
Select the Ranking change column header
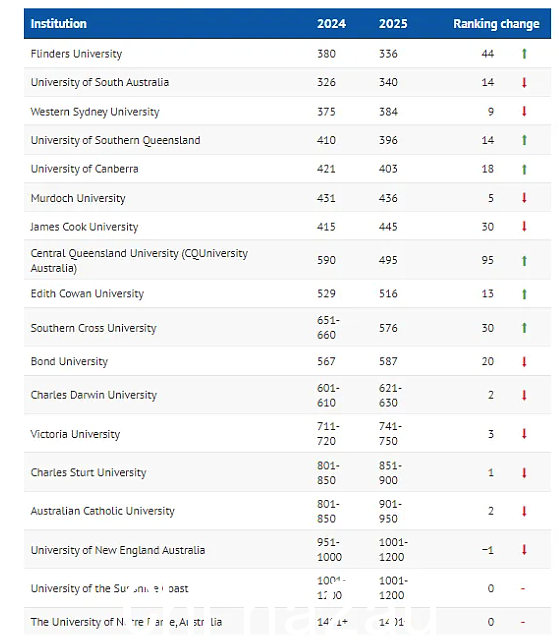click(496, 24)
